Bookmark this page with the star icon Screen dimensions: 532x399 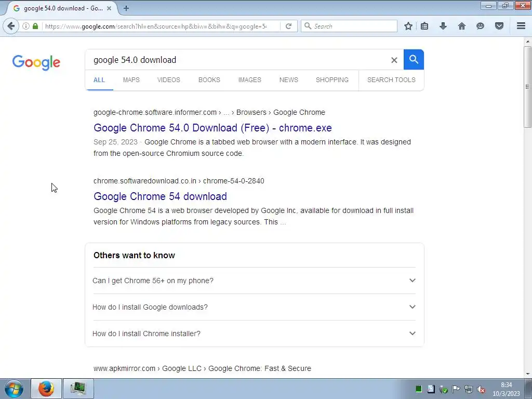coord(408,26)
